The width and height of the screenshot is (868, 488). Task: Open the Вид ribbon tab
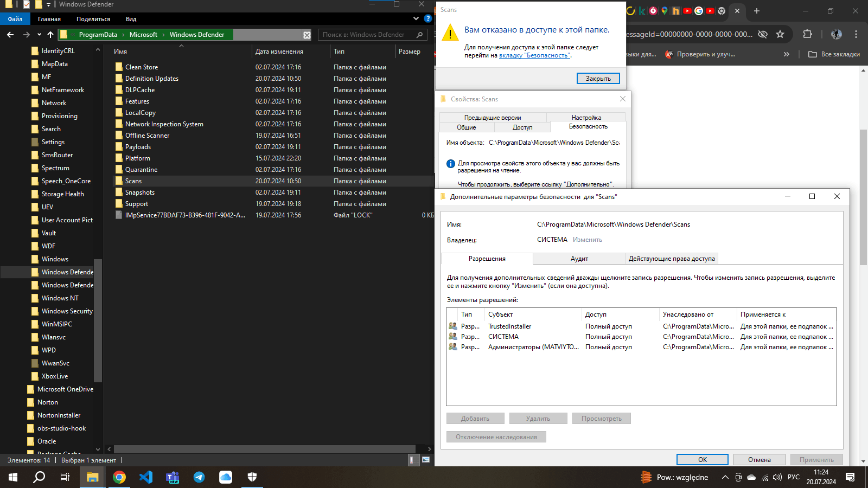click(131, 19)
